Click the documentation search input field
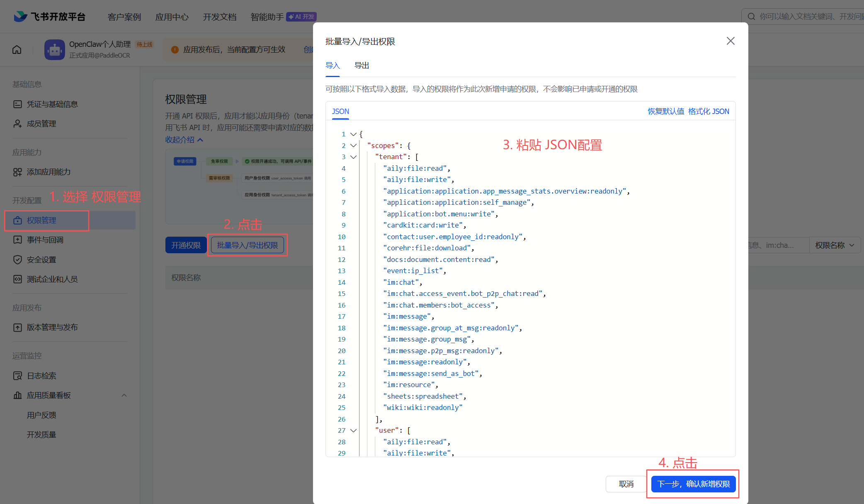 pyautogui.click(x=808, y=17)
